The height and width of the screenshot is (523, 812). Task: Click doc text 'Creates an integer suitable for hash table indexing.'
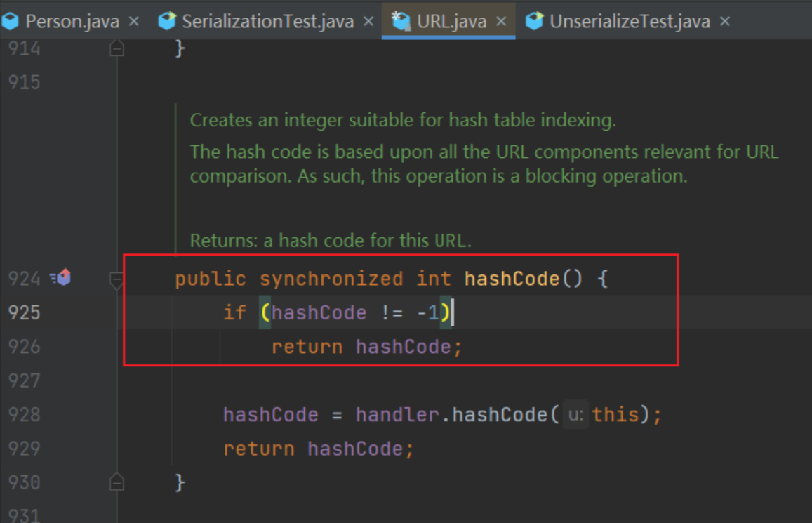tap(403, 120)
